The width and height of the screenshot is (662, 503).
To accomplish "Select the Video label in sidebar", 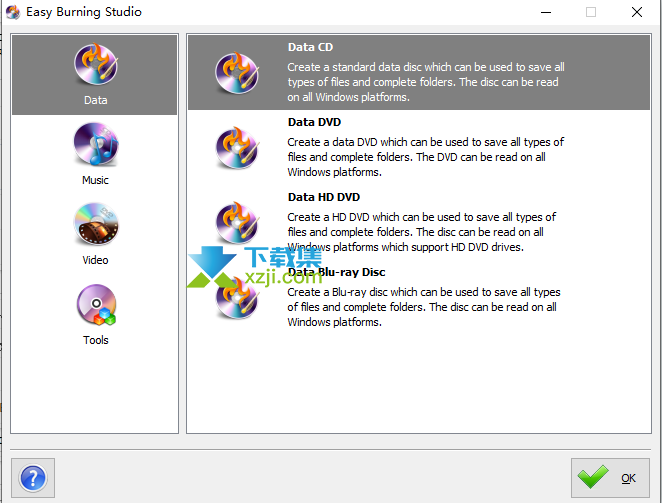I will 95,260.
